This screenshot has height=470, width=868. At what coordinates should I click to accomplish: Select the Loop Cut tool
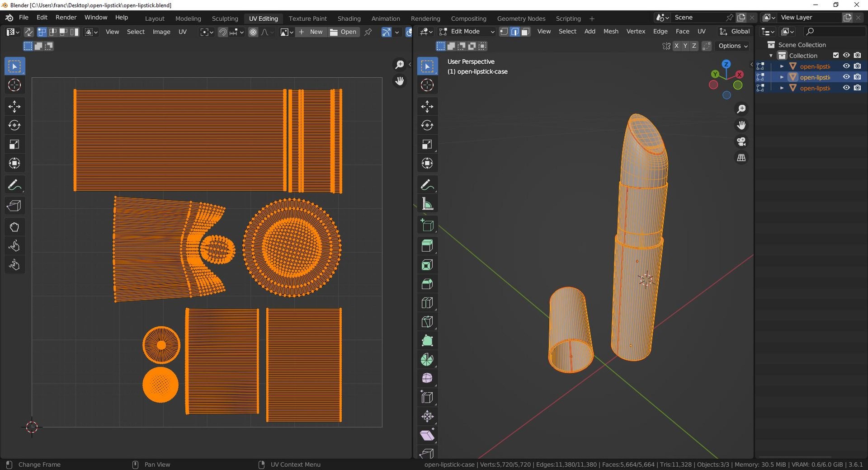(x=427, y=302)
